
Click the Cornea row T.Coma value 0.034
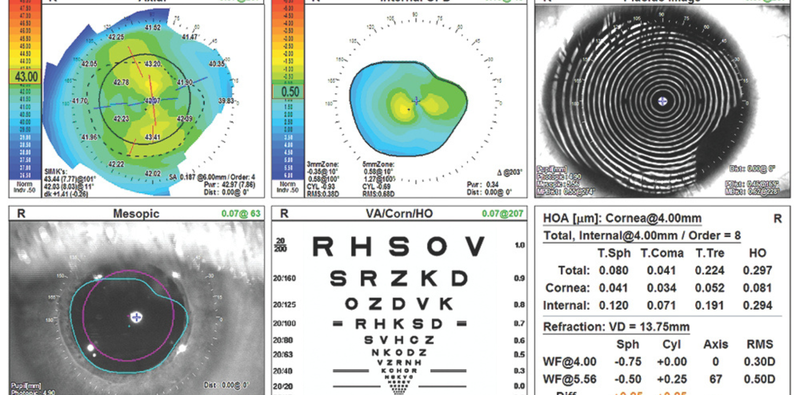(x=662, y=288)
